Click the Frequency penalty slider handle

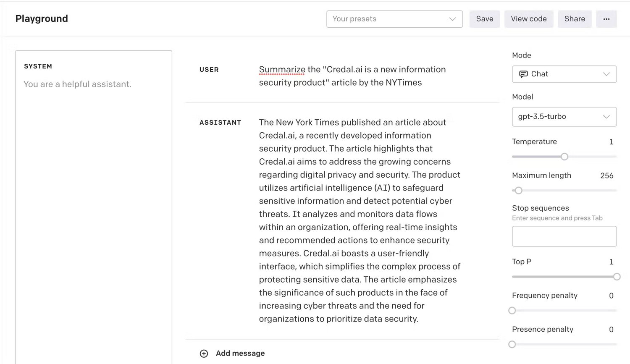(x=512, y=311)
